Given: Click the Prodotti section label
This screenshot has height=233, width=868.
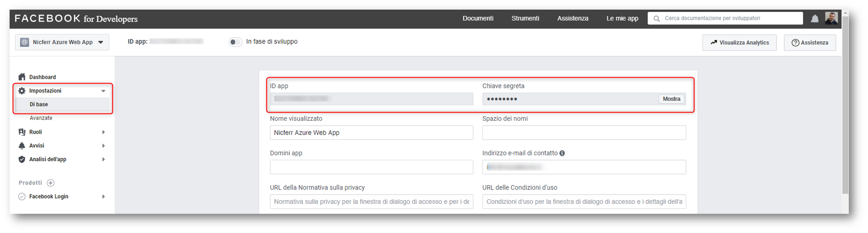Looking at the screenshot, I should [30, 183].
